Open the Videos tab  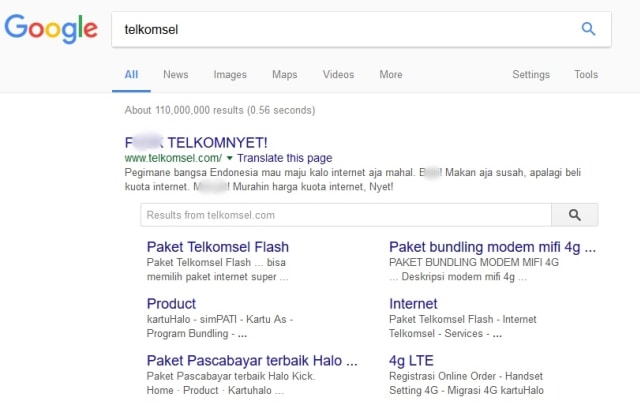(338, 74)
